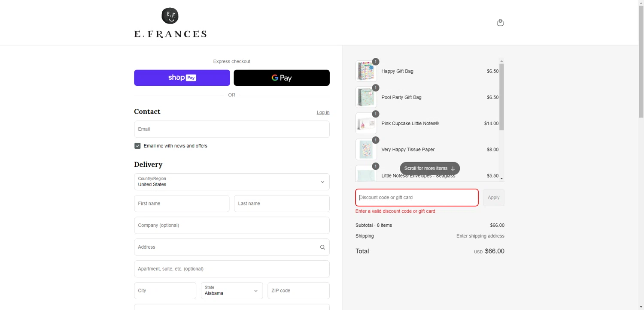Viewport: 644px width, 310px height.
Task: Click the Happy Gift Bag thumbnail
Action: tap(366, 71)
